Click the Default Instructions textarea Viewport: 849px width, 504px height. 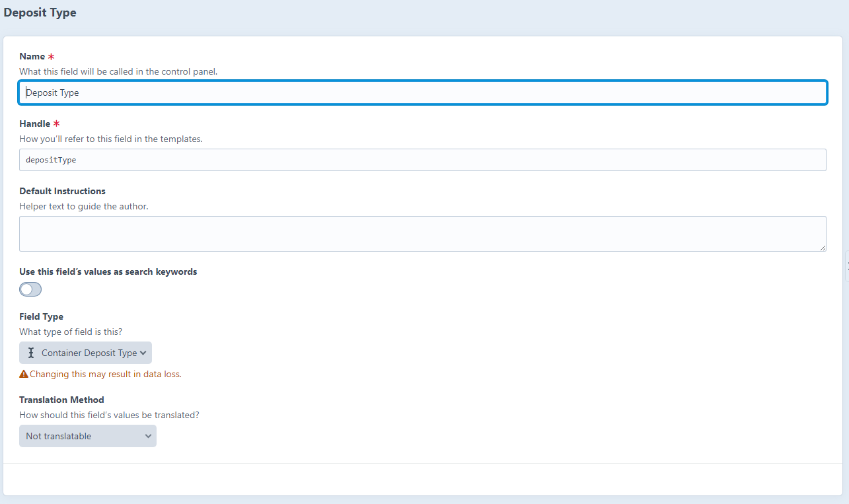coord(423,234)
